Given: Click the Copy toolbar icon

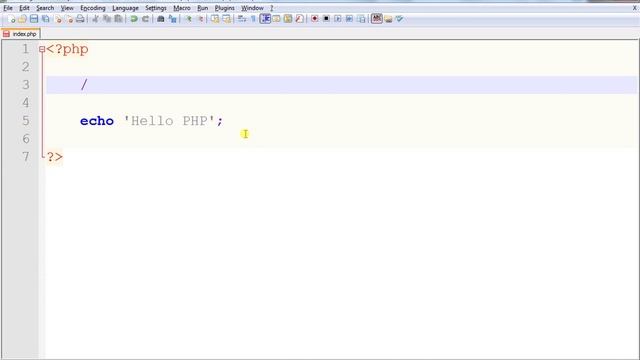Looking at the screenshot, I should [x=107, y=19].
